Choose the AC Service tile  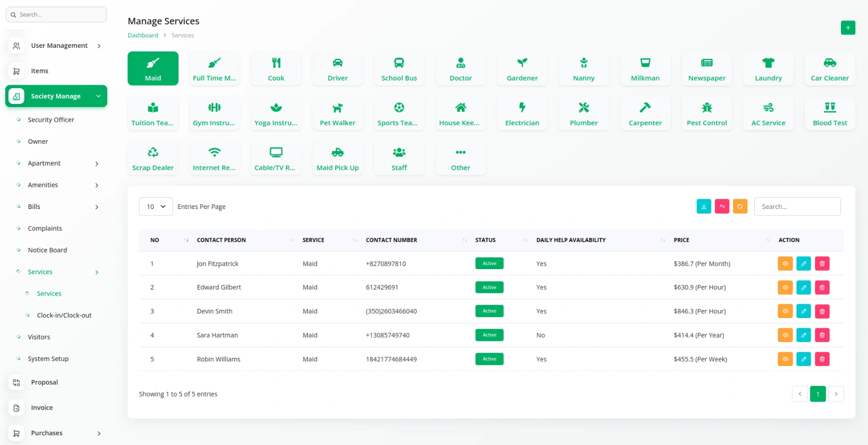pos(768,113)
